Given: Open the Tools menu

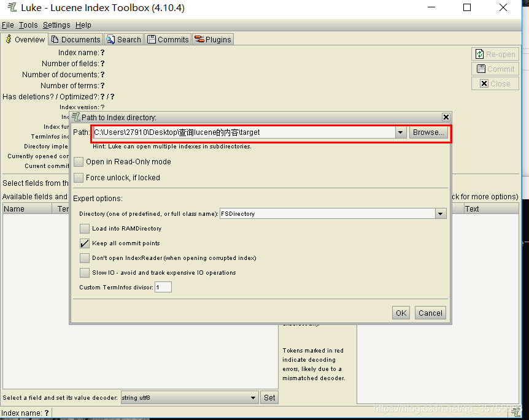Looking at the screenshot, I should click(x=28, y=25).
